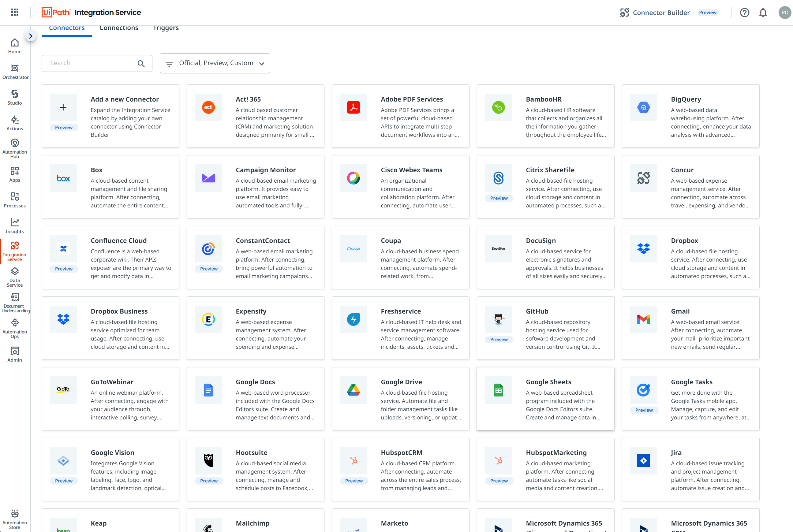
Task: Open the ConstantContact icon
Action: [208, 249]
